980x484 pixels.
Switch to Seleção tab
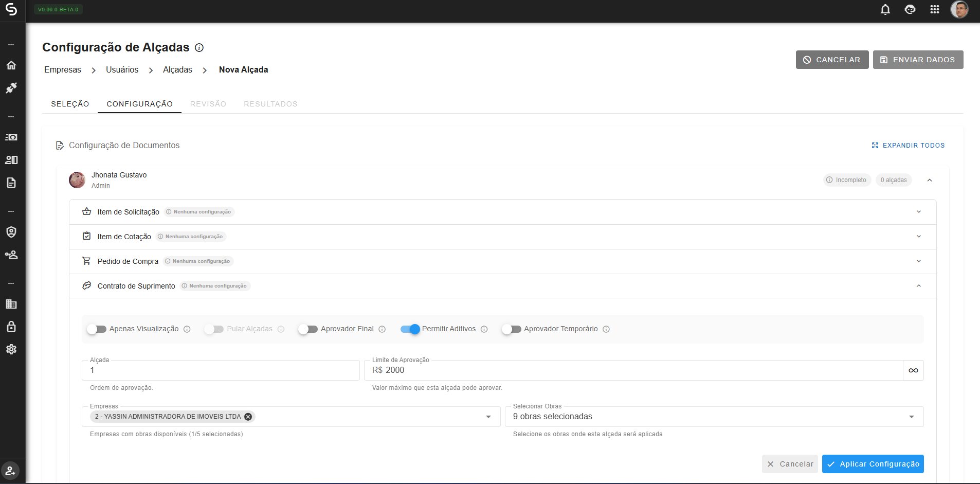[x=70, y=104]
